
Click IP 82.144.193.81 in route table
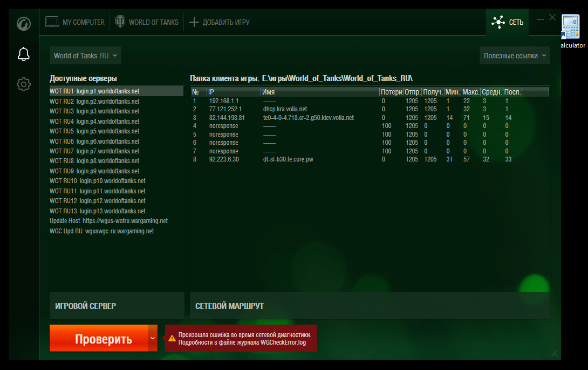(227, 118)
